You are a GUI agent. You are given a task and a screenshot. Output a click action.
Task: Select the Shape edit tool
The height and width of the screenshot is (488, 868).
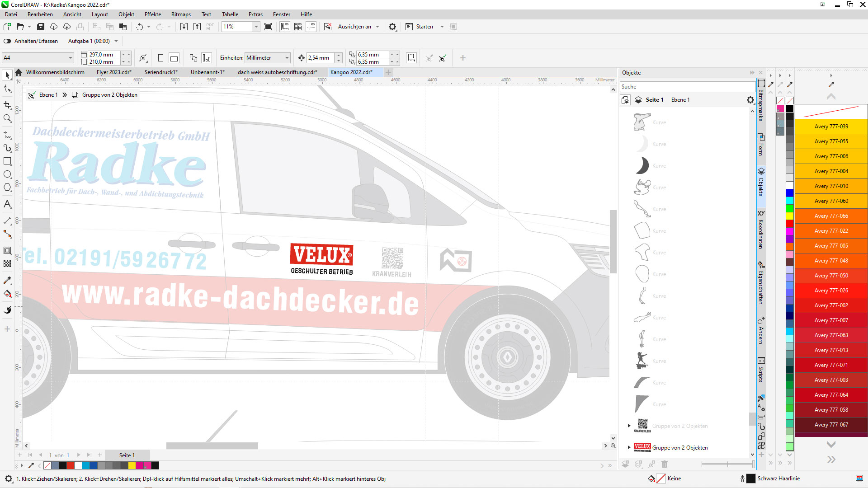(7, 89)
